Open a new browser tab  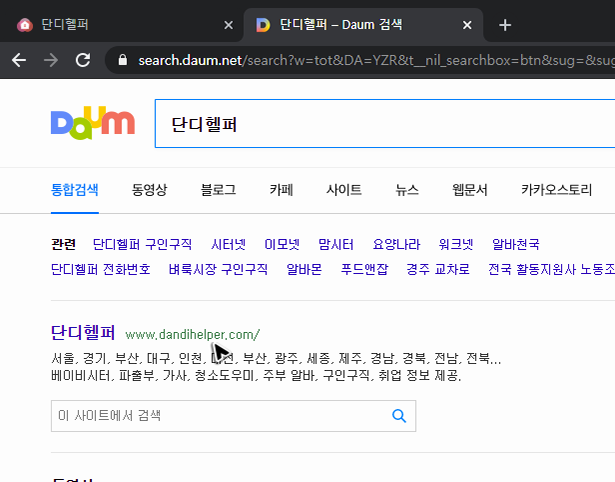(x=505, y=25)
